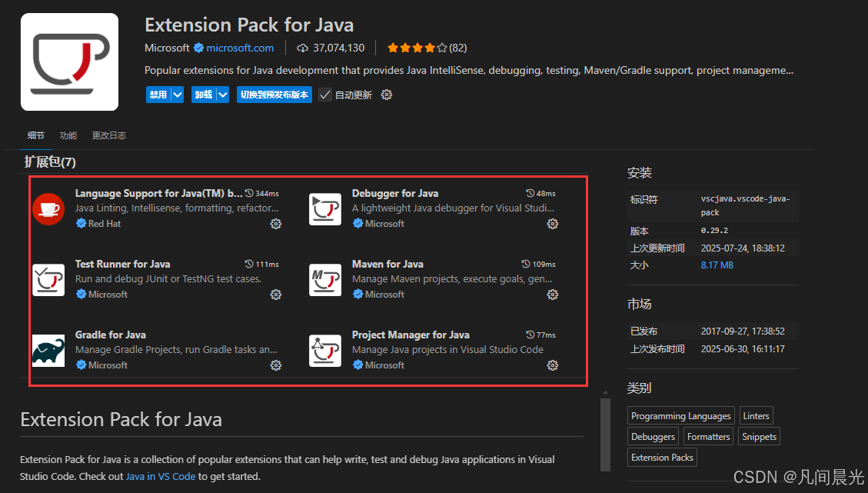Click activation time 111ms clock icon
The height and width of the screenshot is (493, 868).
click(249, 265)
